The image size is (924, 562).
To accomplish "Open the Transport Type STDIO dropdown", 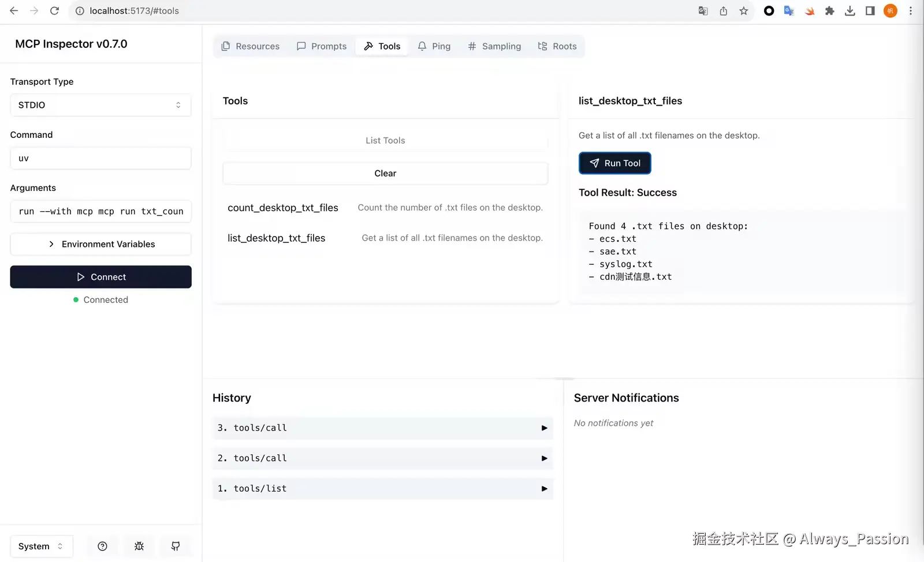I will (x=100, y=105).
